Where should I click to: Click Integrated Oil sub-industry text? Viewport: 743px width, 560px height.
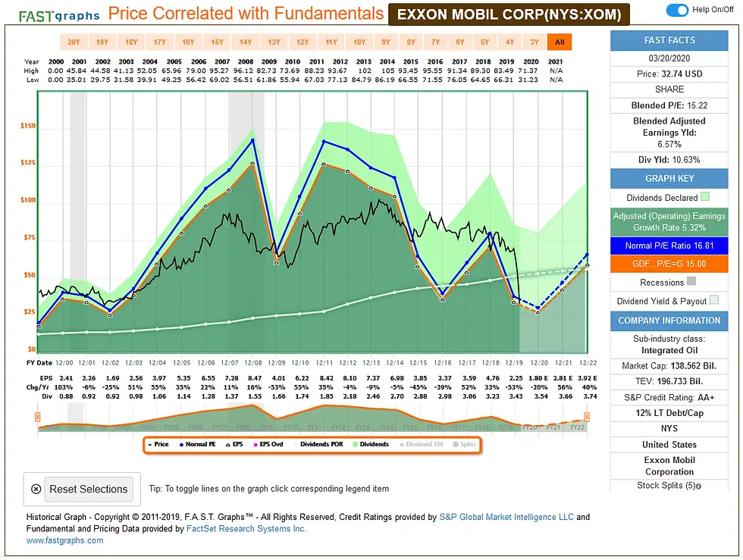point(669,351)
